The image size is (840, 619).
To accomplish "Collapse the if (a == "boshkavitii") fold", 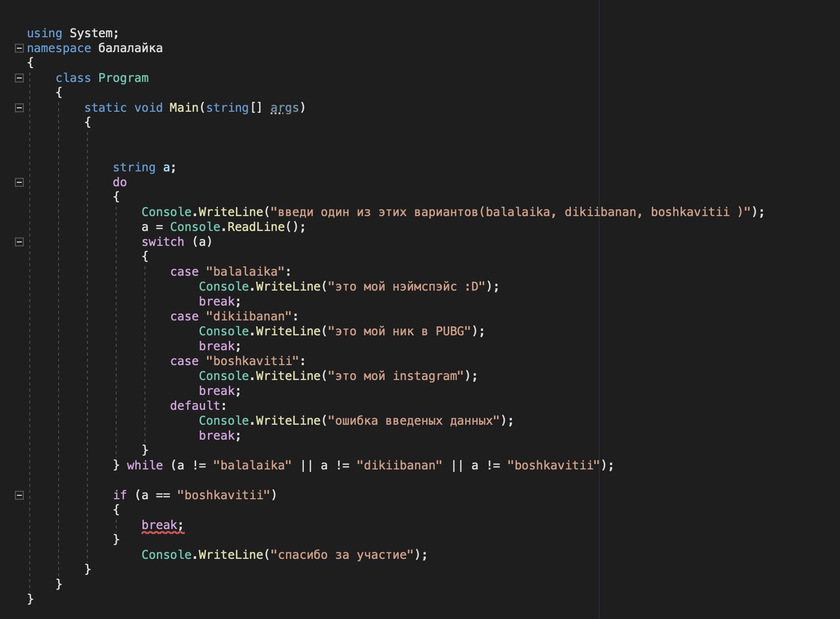I will pyautogui.click(x=19, y=495).
